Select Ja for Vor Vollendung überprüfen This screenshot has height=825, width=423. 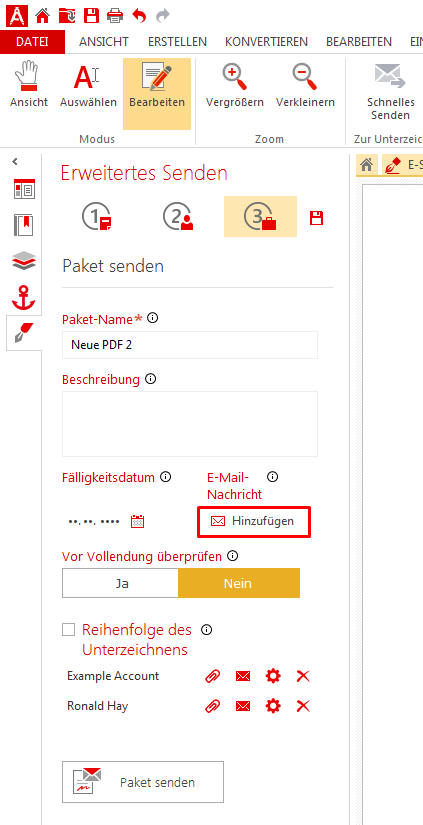click(120, 583)
